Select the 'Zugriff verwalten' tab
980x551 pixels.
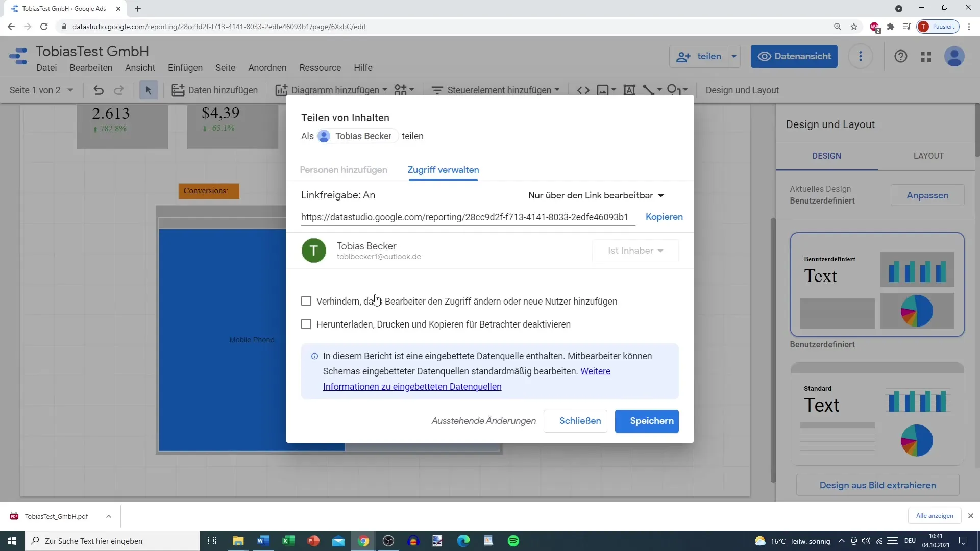[x=443, y=170]
